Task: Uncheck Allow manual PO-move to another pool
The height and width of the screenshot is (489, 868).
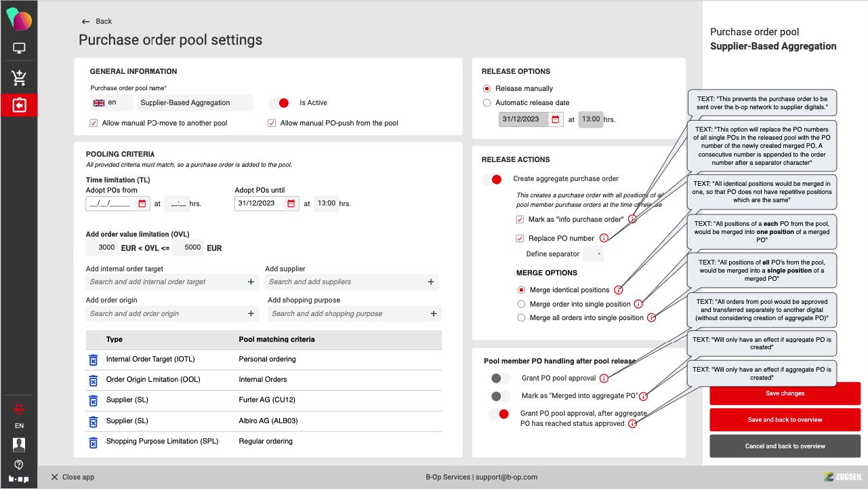Action: (94, 123)
